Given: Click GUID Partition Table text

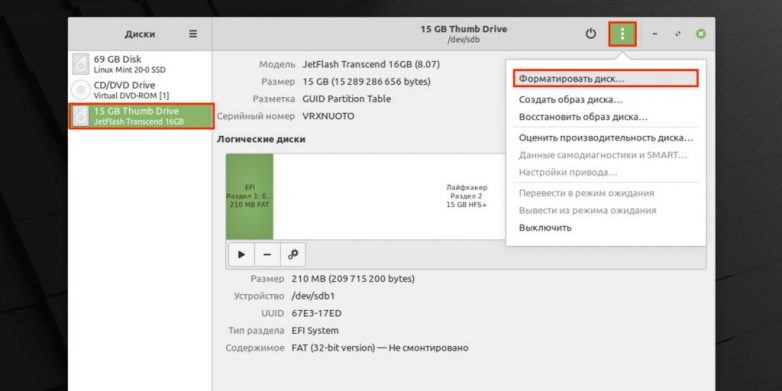Looking at the screenshot, I should click(347, 99).
